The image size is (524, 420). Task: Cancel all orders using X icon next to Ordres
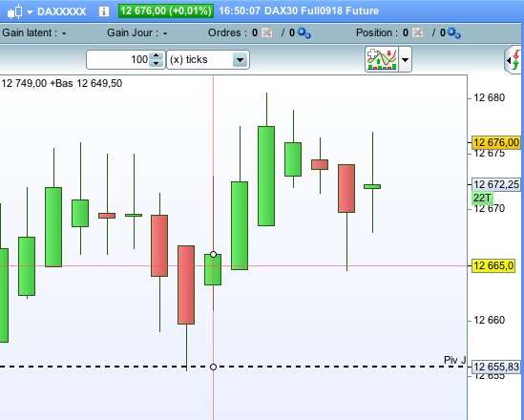(266, 32)
